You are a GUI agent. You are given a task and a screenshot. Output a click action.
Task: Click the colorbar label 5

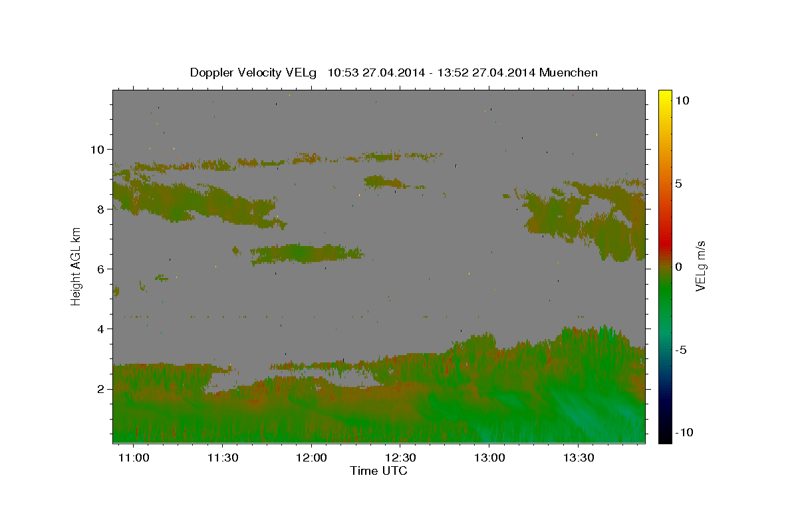tap(678, 184)
